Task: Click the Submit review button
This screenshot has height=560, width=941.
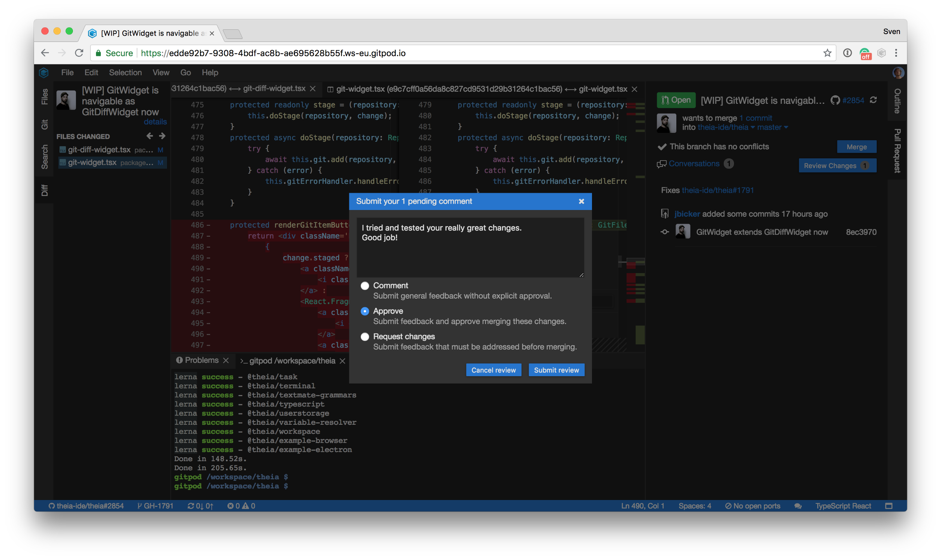Action: coord(556,370)
